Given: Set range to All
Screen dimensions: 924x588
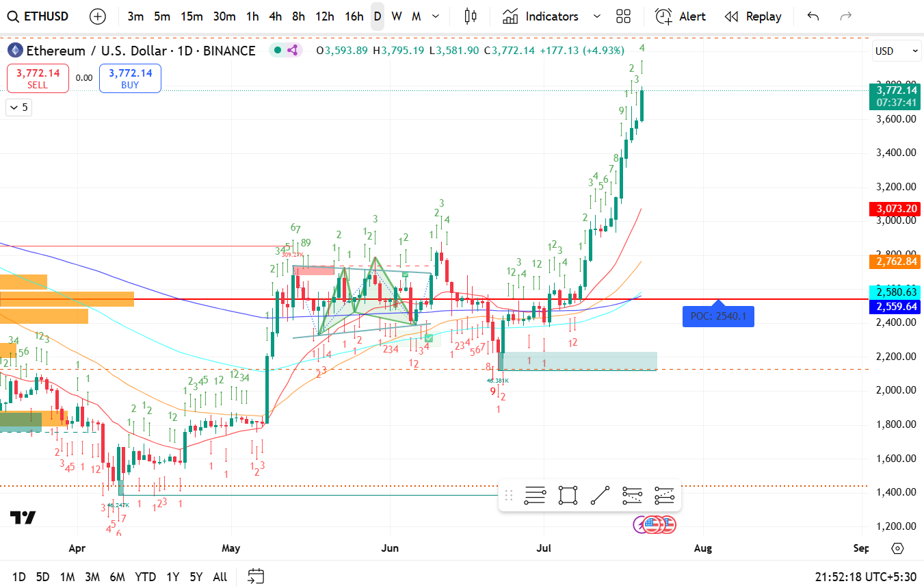Looking at the screenshot, I should 220,577.
